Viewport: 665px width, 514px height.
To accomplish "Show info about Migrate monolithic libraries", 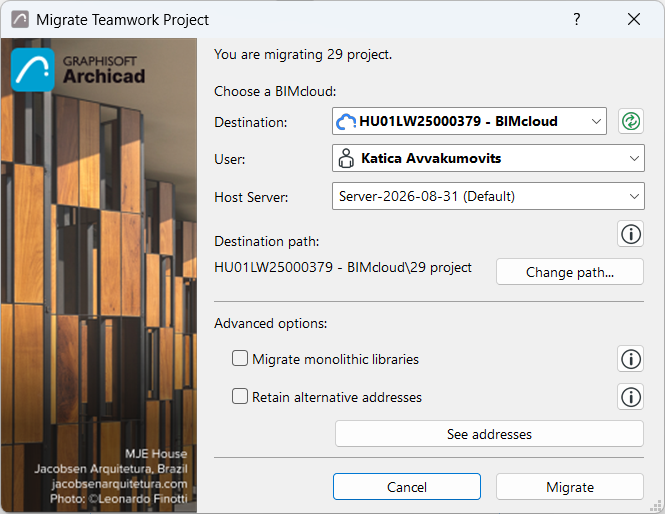I will pyautogui.click(x=631, y=359).
